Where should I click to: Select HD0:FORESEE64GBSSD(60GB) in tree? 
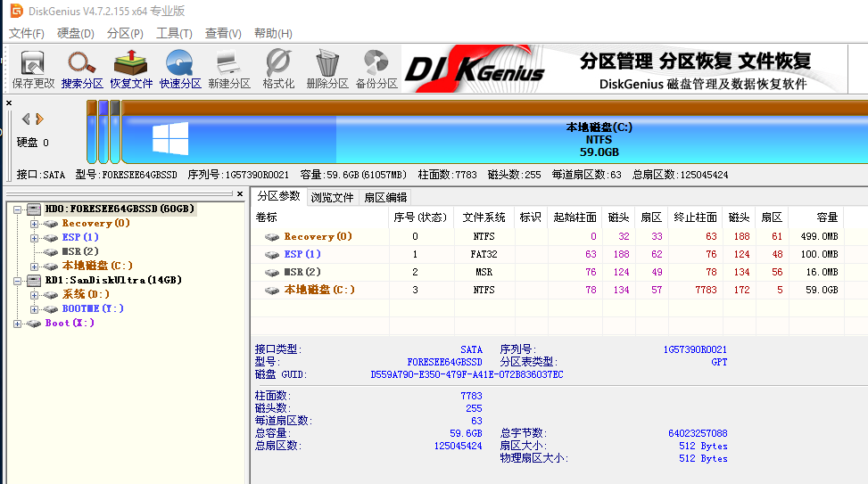[120, 209]
